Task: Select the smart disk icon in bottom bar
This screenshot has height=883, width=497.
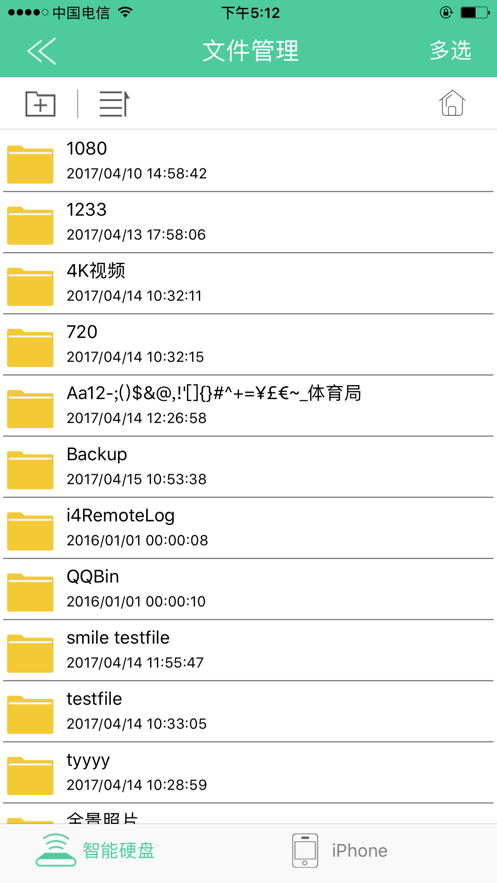Action: pos(56,850)
